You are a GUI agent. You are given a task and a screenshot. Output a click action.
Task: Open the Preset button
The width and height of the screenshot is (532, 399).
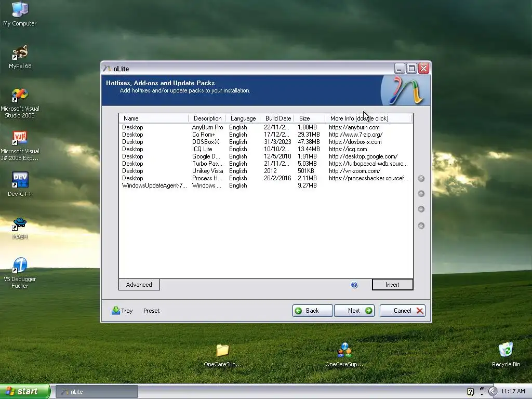(x=151, y=311)
